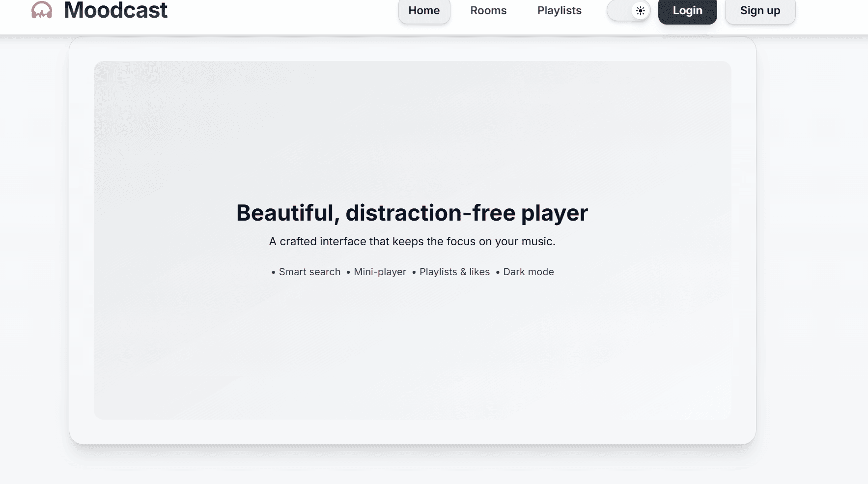Click the 'Beautiful, distraction-free player' heading
868x484 pixels.
[x=412, y=212]
